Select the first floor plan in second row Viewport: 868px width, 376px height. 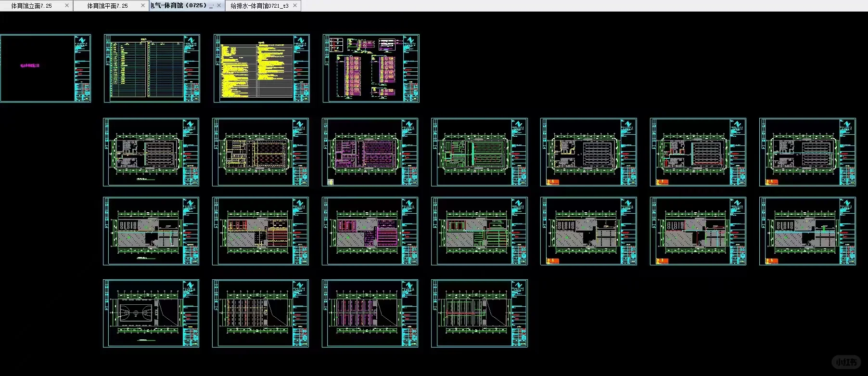pos(151,152)
